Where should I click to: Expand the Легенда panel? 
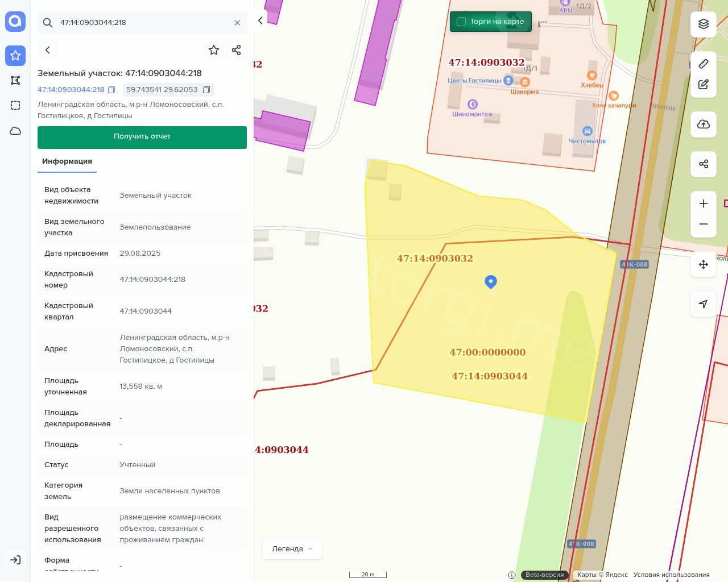pos(292,549)
